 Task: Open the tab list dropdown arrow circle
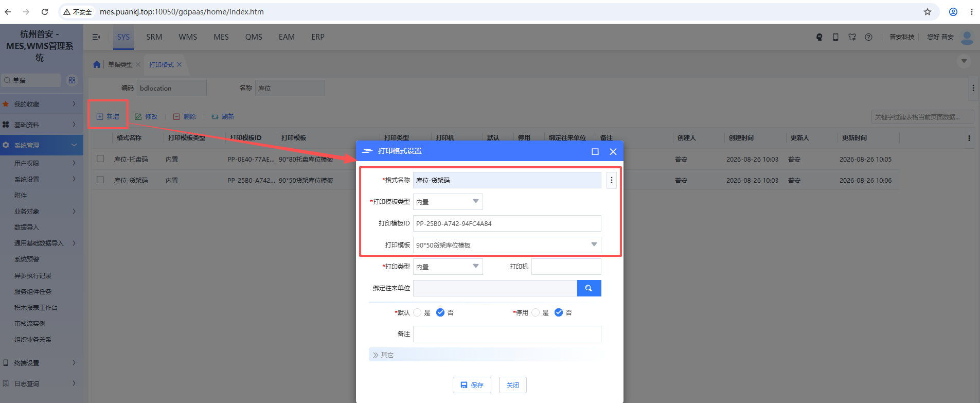964,61
